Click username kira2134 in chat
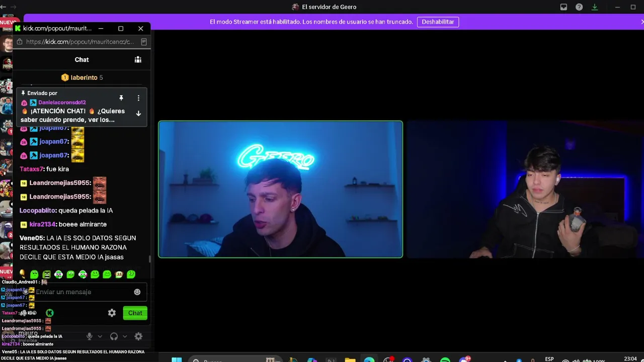644x362 pixels. point(42,224)
